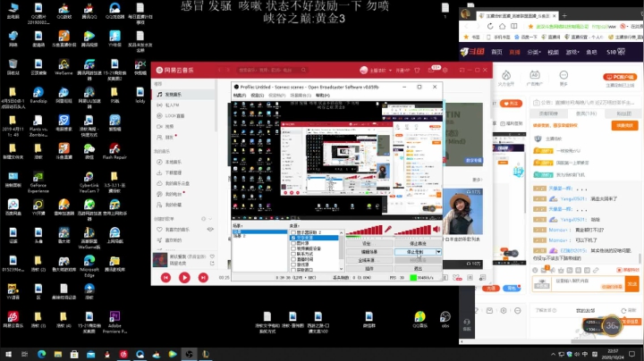Viewport: 644px width, 361px height.
Task: Open 百度一下 bookmark in browser
Action: [x=526, y=37]
